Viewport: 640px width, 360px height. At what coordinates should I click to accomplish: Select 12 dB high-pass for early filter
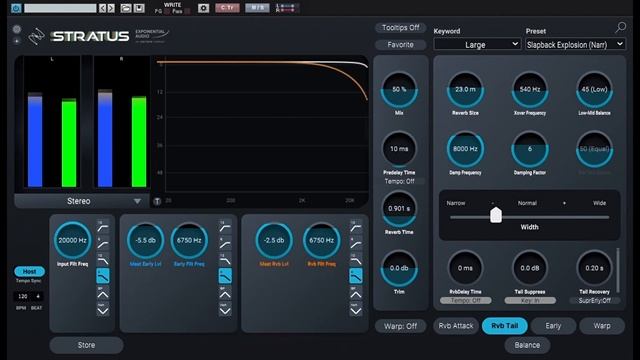click(x=225, y=227)
